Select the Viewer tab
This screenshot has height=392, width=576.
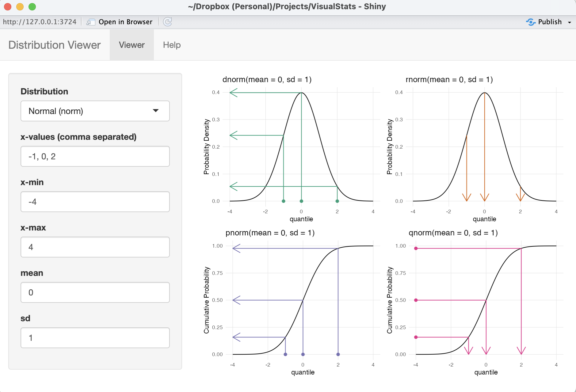pos(132,45)
